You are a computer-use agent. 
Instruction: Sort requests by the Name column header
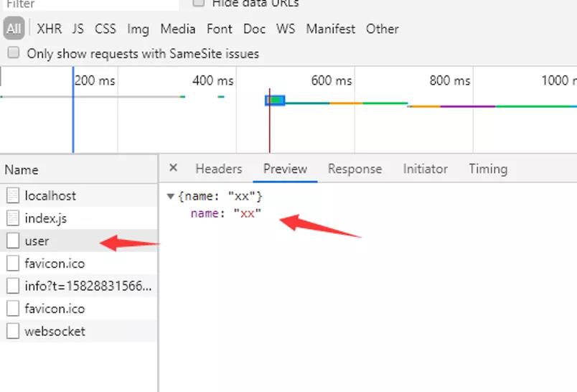pyautogui.click(x=22, y=170)
